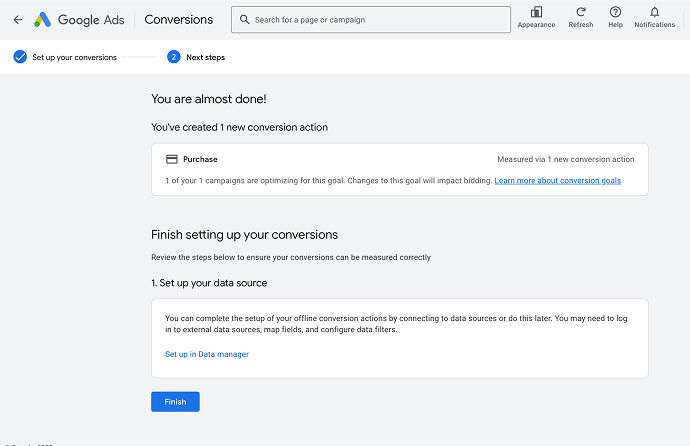This screenshot has height=446, width=690.
Task: Click "You've created 1 new conversion action" text
Action: click(239, 127)
